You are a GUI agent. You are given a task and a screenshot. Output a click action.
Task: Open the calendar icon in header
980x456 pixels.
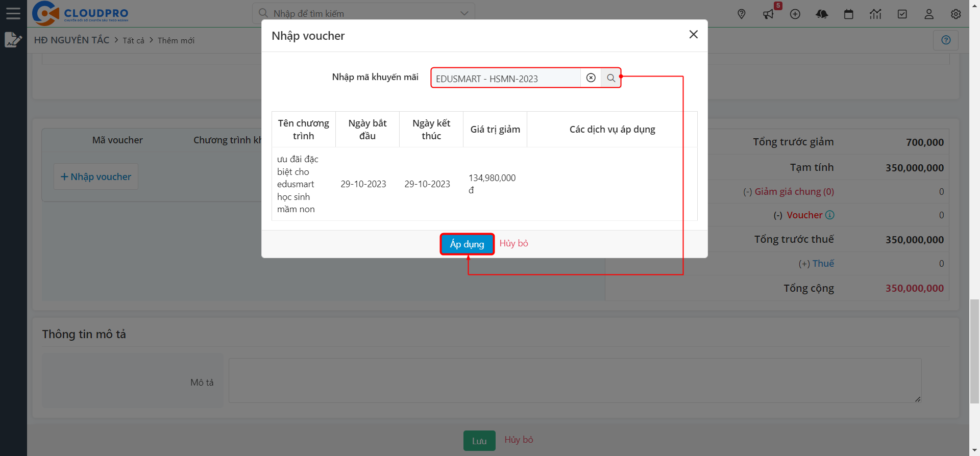[x=849, y=14]
